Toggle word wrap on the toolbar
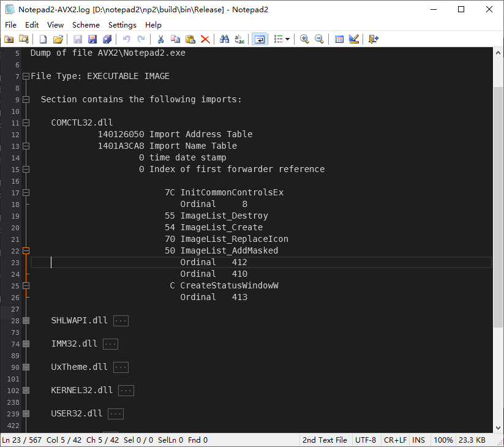The height and width of the screenshot is (447, 504). 259,39
